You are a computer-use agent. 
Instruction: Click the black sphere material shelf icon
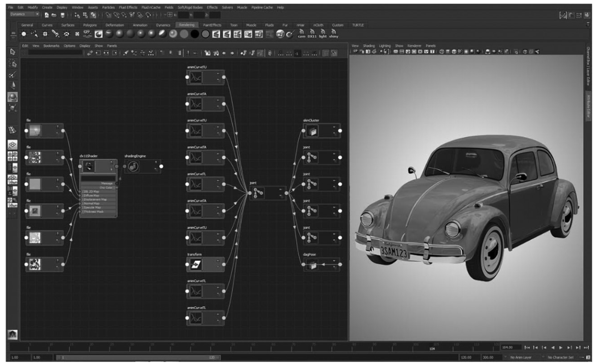195,34
